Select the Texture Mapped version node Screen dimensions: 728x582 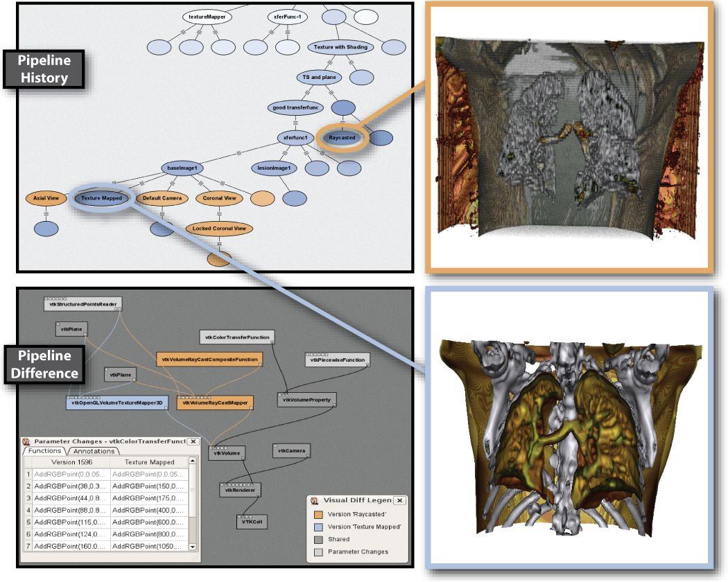point(102,198)
